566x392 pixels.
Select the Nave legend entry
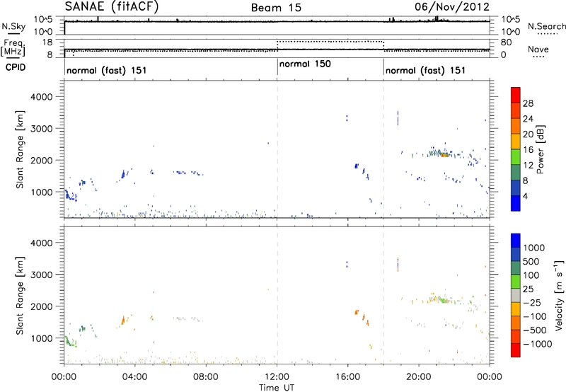pos(538,49)
